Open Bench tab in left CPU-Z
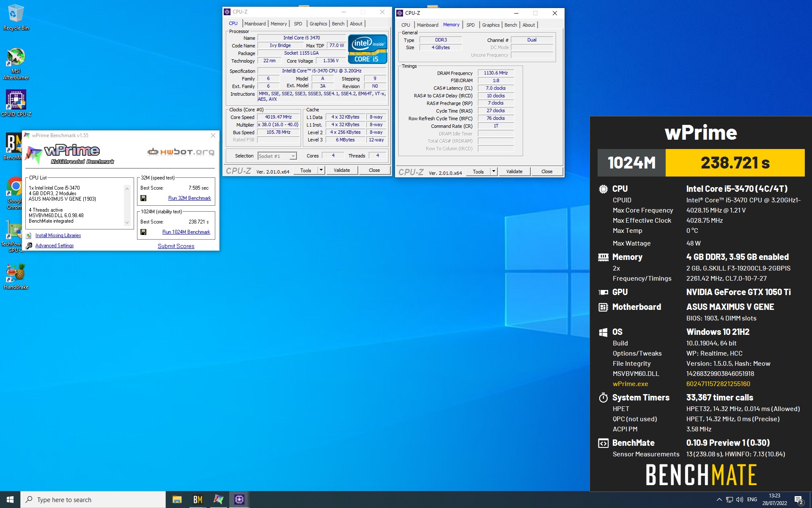Screen dimensions: 812x508 (x=338, y=24)
